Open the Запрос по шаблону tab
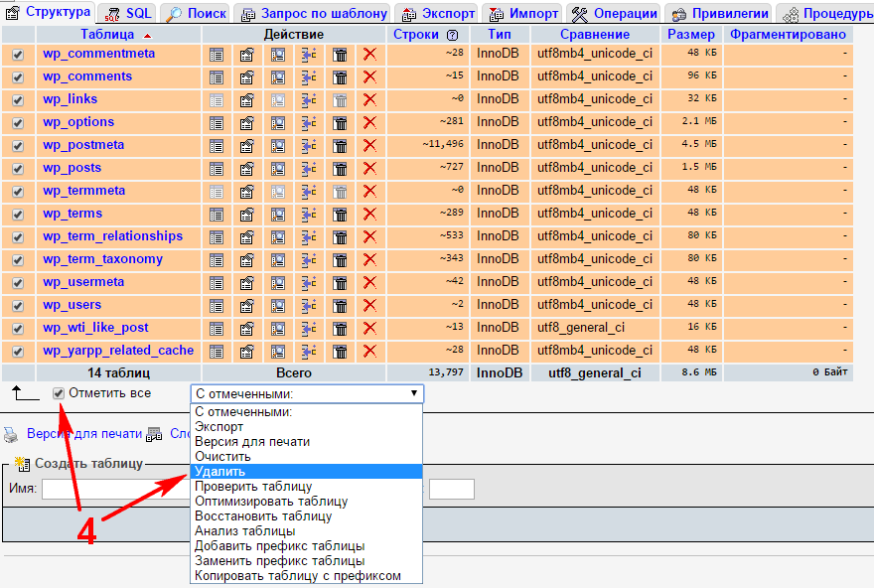Image resolution: width=874 pixels, height=588 pixels. pyautogui.click(x=314, y=13)
